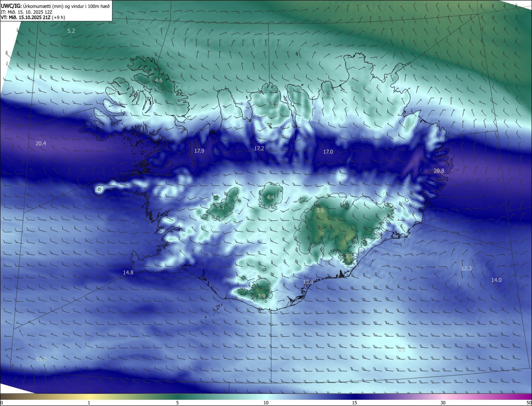The width and height of the screenshot is (532, 406).
Task: Click the color scale tick labeled 5
Action: pyautogui.click(x=177, y=403)
